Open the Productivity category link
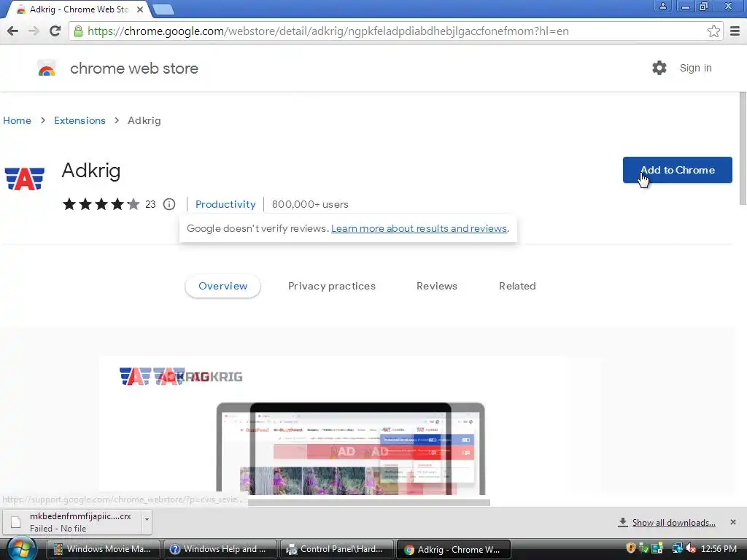The image size is (747, 560). tap(225, 204)
